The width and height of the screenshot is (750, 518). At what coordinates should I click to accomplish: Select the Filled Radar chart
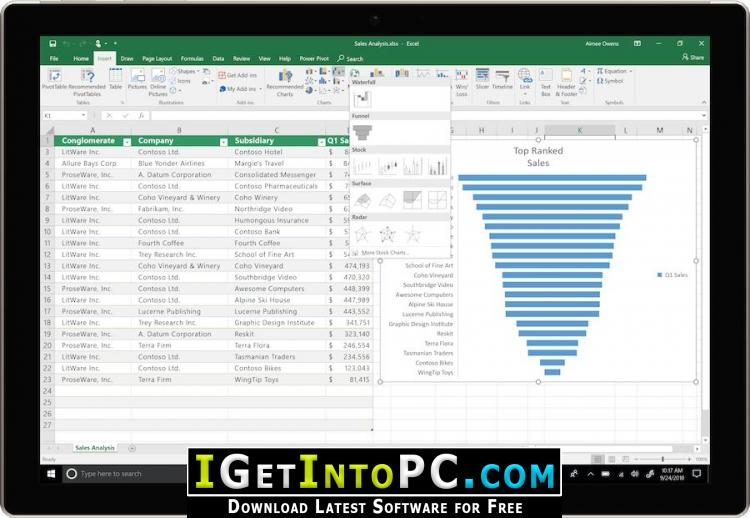pos(412,234)
